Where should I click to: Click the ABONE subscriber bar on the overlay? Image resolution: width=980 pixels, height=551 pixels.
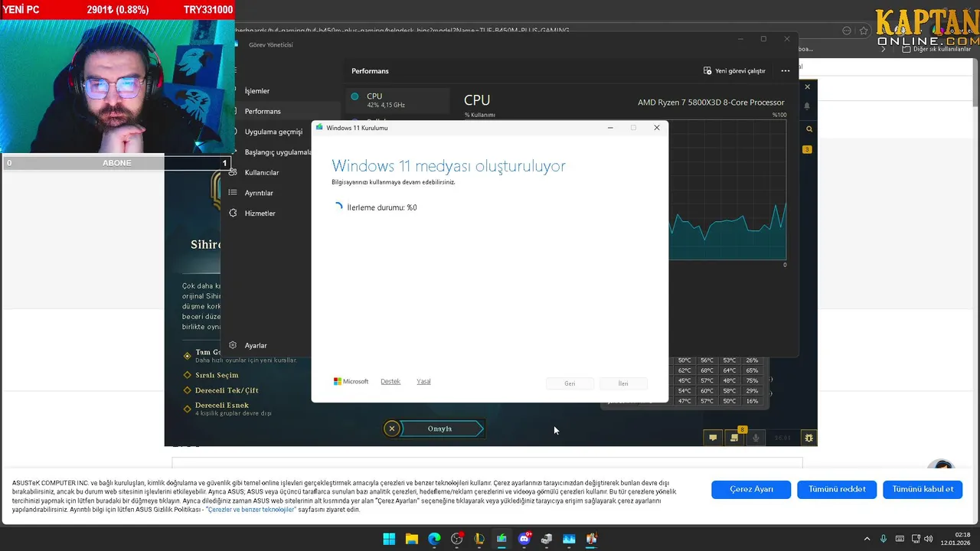point(117,163)
